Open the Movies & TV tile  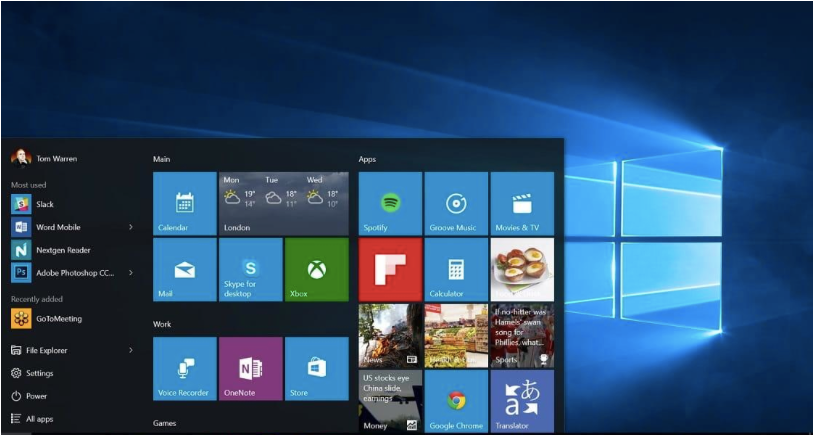click(522, 204)
